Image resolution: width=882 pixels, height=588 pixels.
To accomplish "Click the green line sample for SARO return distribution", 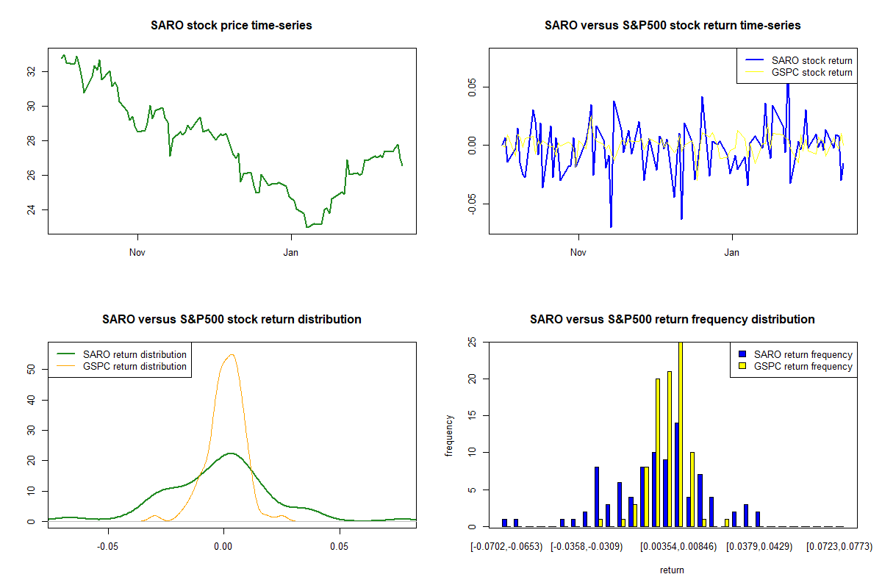I will pyautogui.click(x=65, y=354).
